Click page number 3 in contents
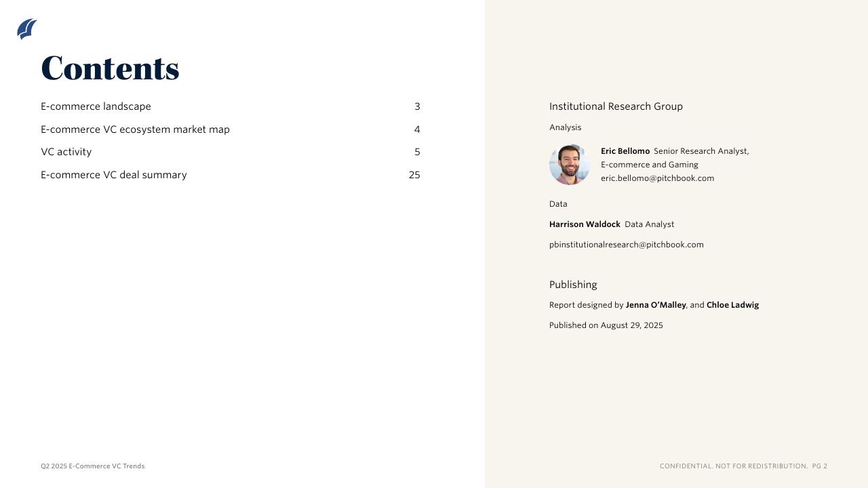The height and width of the screenshot is (488, 868). [417, 106]
